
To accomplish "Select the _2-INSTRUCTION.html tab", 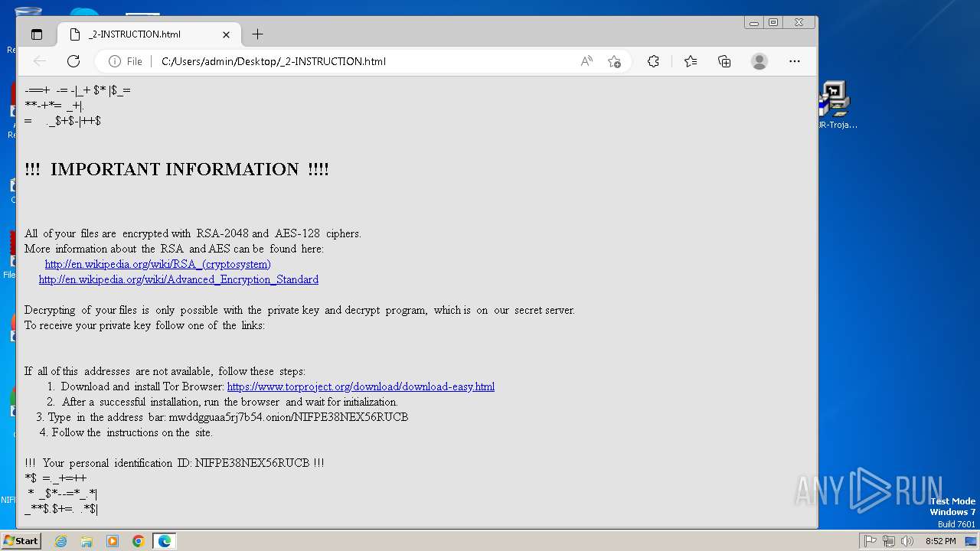I will click(x=149, y=34).
